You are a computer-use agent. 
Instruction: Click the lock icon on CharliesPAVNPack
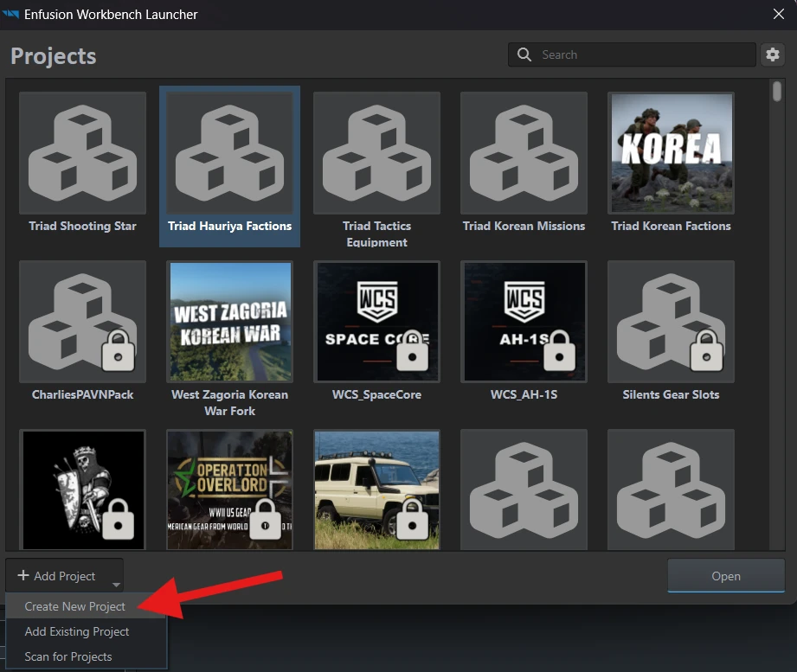[x=118, y=350]
